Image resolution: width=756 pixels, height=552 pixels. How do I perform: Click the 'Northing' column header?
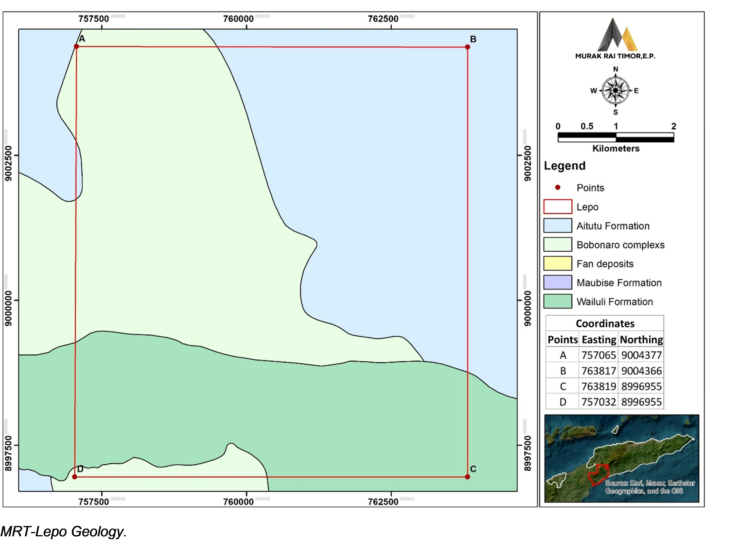point(641,340)
